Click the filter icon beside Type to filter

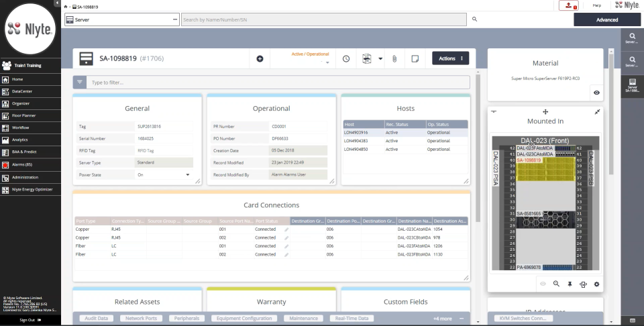pos(80,82)
